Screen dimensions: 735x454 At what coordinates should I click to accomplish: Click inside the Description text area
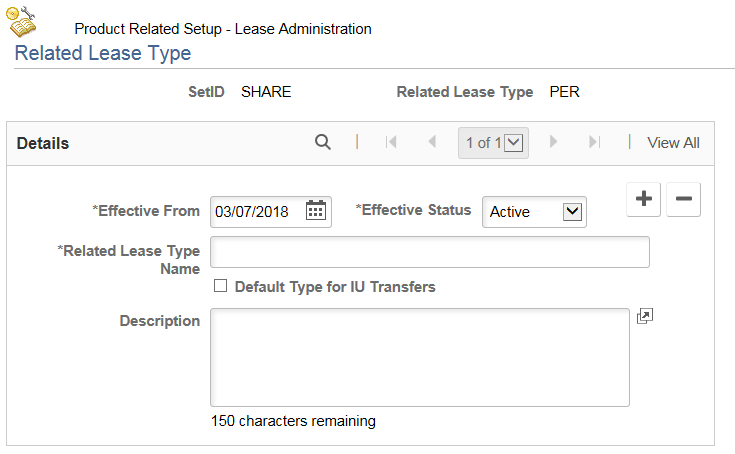(420, 357)
